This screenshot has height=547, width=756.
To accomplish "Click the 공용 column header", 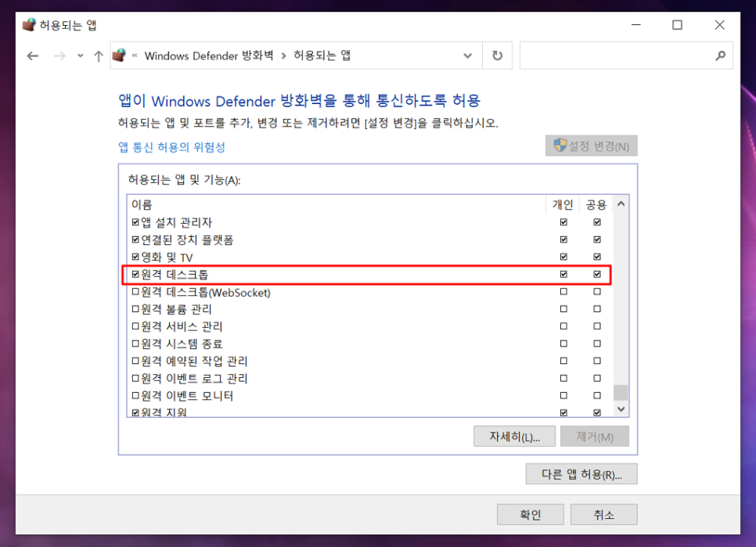I will [596, 205].
